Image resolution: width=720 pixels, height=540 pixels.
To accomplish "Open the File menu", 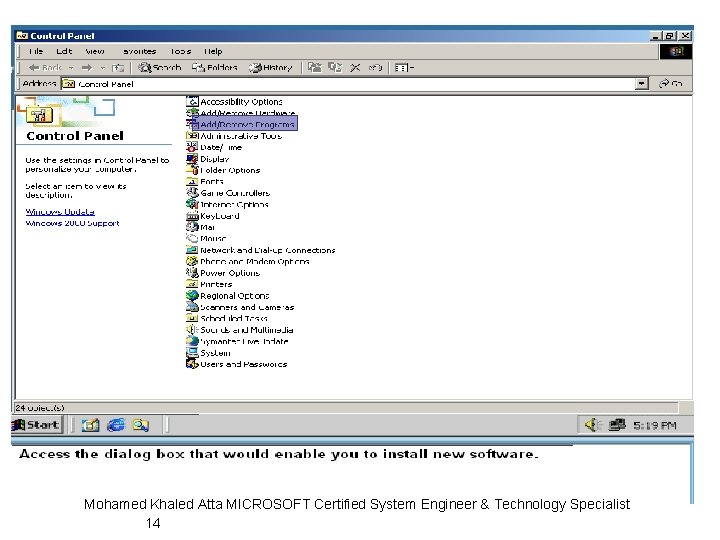I will [x=36, y=51].
